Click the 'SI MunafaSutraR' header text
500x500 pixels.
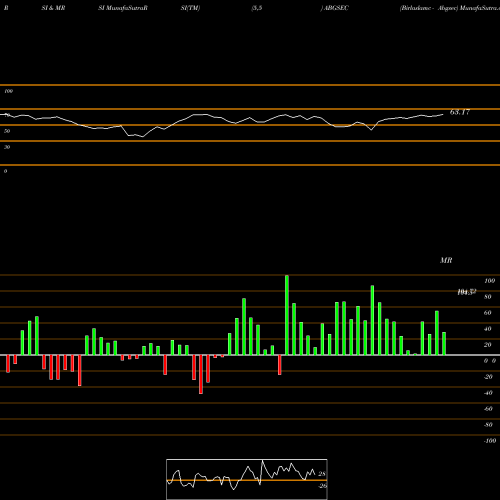click(123, 8)
